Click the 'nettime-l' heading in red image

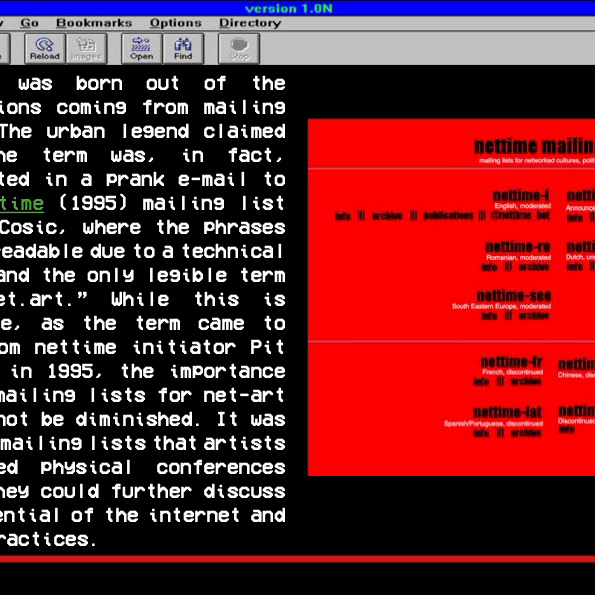click(x=521, y=196)
